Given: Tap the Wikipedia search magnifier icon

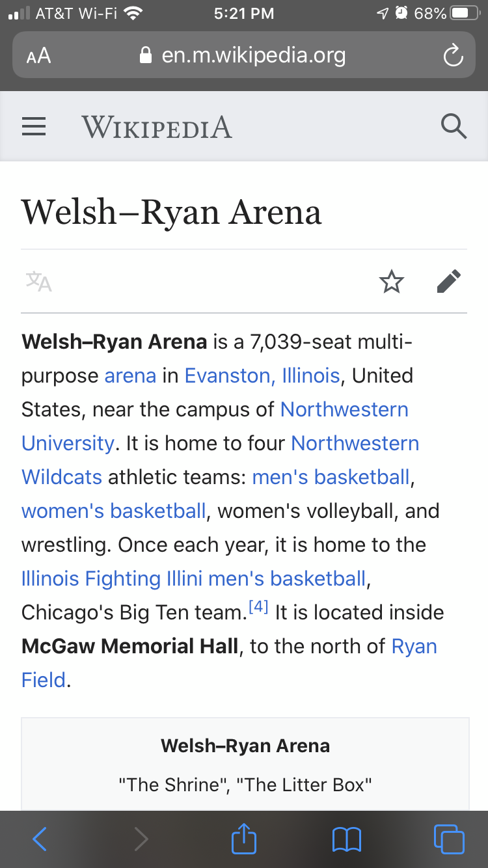Looking at the screenshot, I should (454, 126).
